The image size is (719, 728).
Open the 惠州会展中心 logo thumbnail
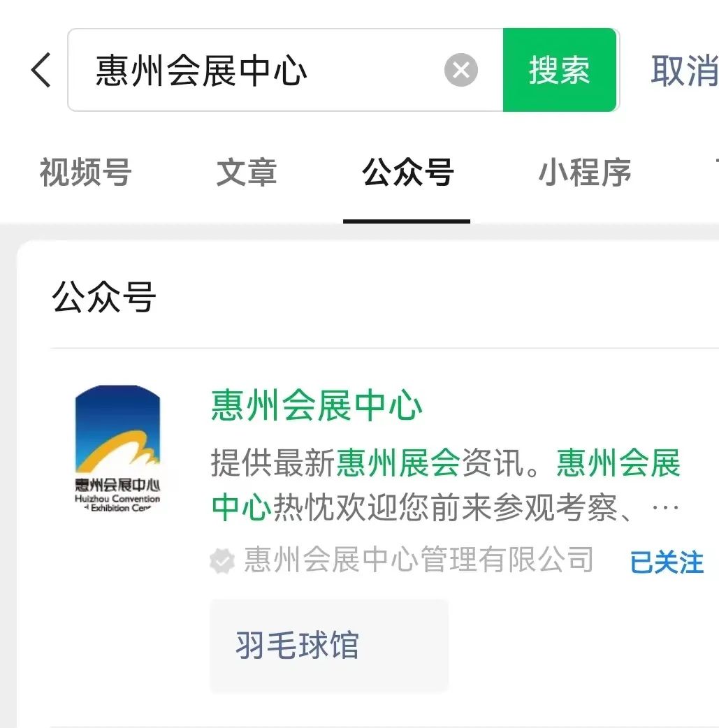(x=117, y=449)
